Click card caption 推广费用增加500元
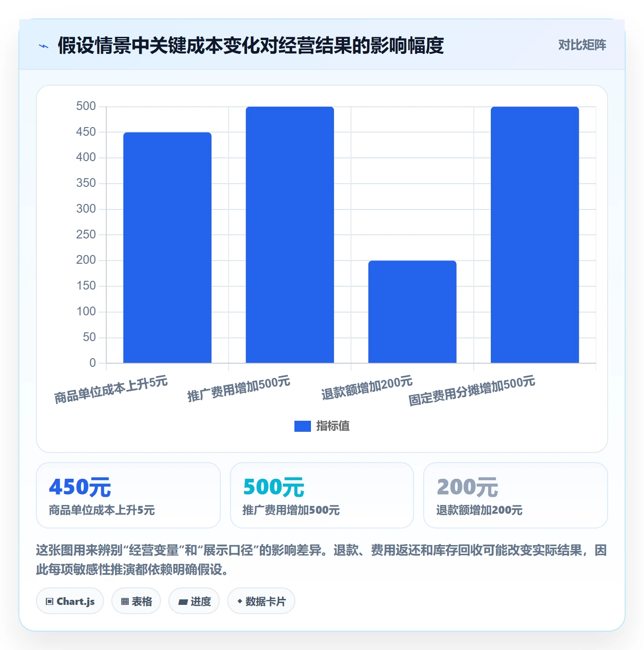The height and width of the screenshot is (650, 644). (x=291, y=510)
